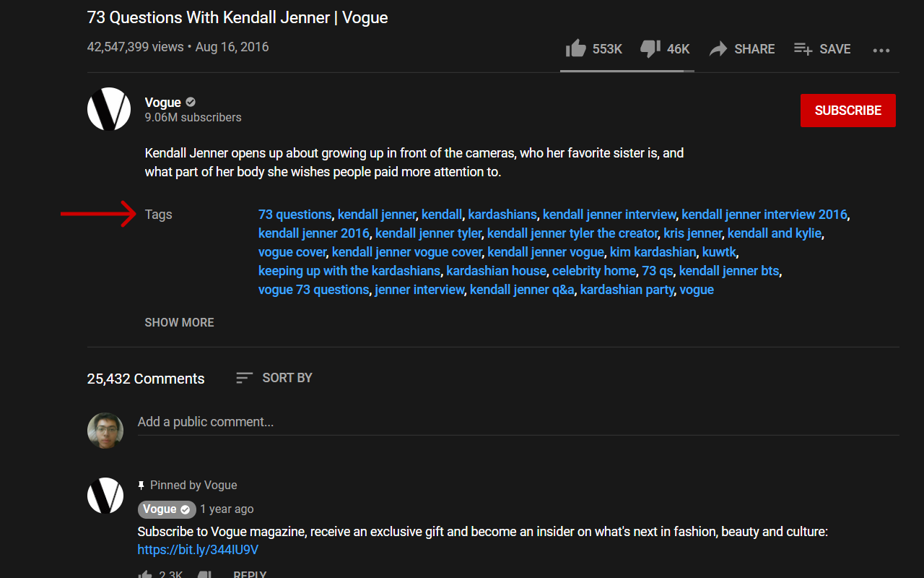Click Vogue's verified checkmark badge
The width and height of the screenshot is (924, 578).
point(189,102)
